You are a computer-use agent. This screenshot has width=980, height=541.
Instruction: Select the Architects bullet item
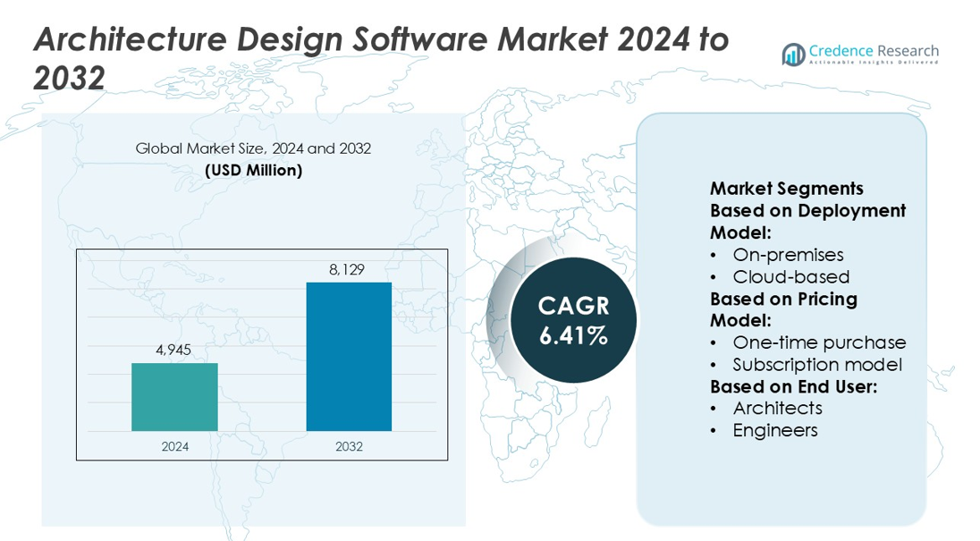pos(777,408)
